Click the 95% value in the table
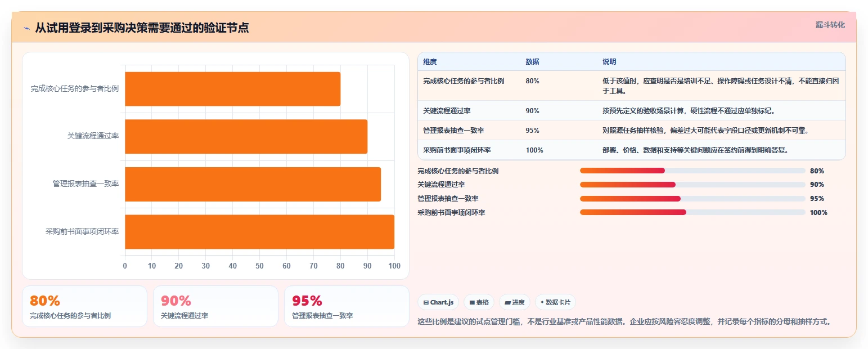This screenshot has height=349, width=868. pyautogui.click(x=532, y=130)
